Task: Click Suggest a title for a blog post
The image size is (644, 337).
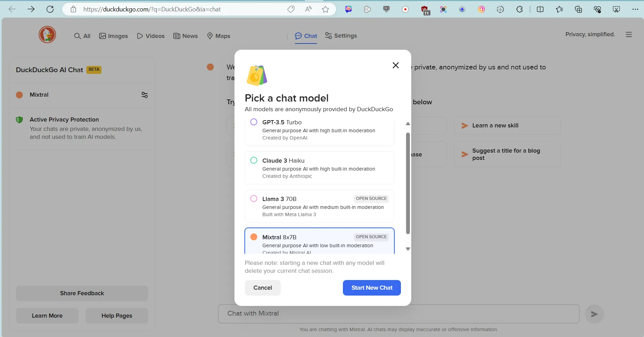Action: click(x=507, y=154)
